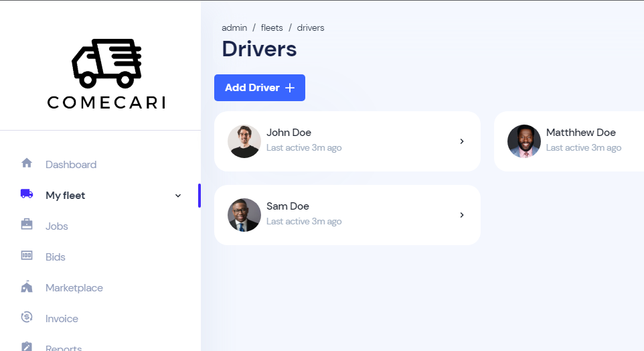The image size is (644, 351).
Task: Click the admin breadcrumb link
Action: coord(234,27)
